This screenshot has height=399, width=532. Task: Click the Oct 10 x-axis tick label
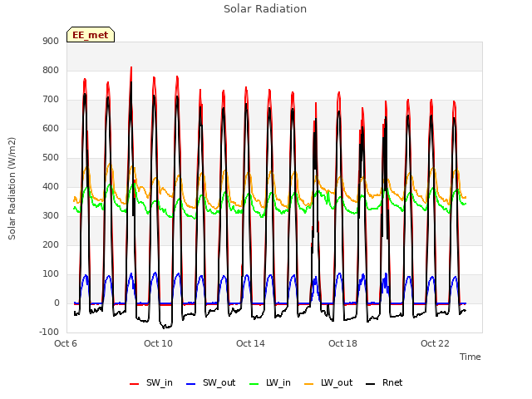(x=158, y=343)
